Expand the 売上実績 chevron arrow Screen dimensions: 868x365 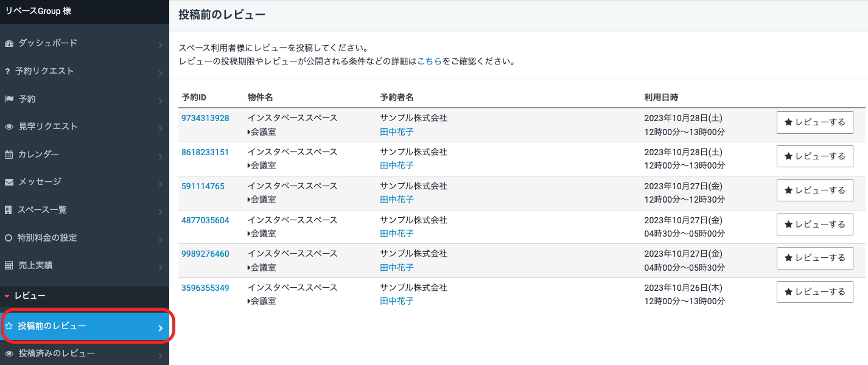click(160, 267)
